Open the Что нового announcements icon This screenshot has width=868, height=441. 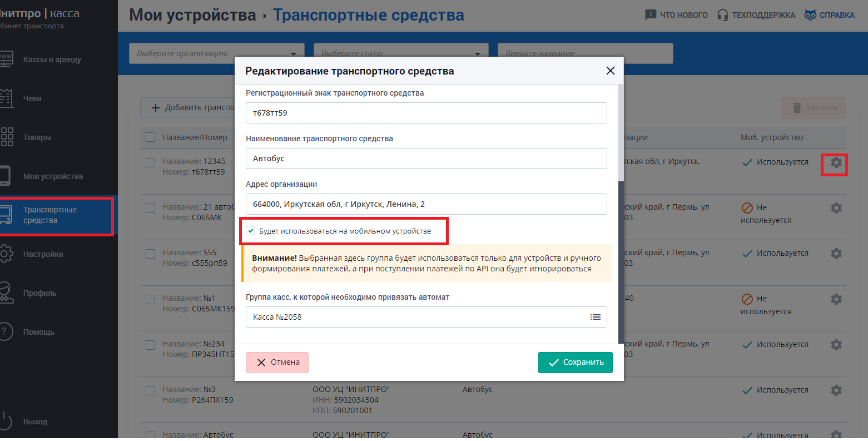[x=651, y=15]
